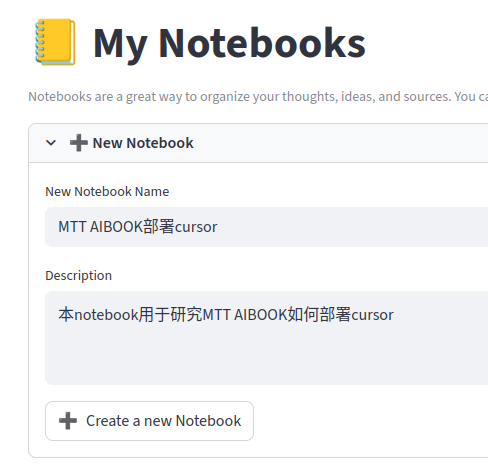
Task: Click '部署cursor' ending the description text
Action: pyautogui.click(x=356, y=315)
